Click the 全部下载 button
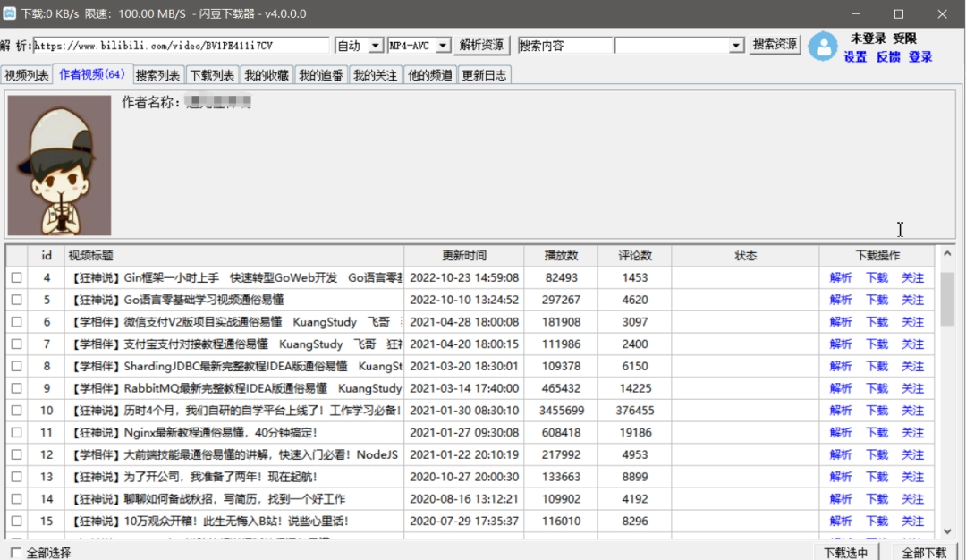Viewport: 966px width, 560px height. [923, 553]
